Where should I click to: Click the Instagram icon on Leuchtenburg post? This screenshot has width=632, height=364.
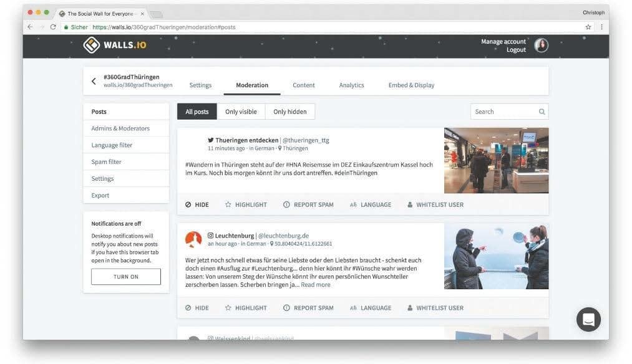point(210,236)
